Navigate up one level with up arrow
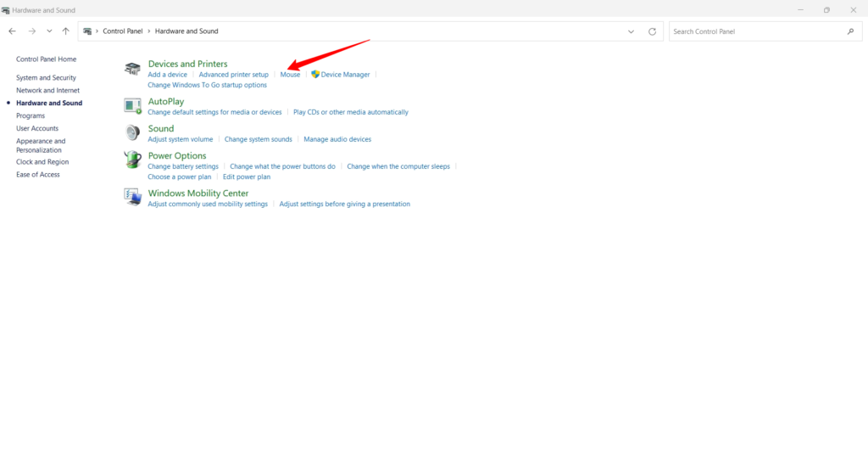The image size is (868, 465). tap(66, 31)
